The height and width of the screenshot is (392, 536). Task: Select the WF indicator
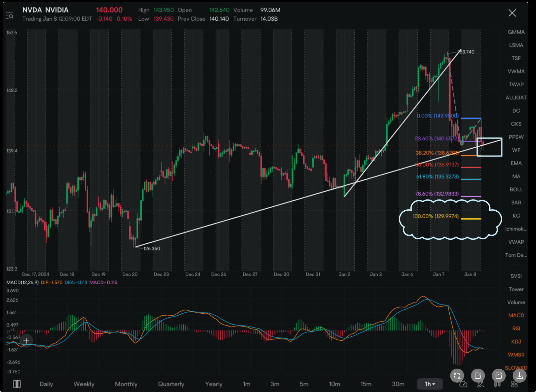point(516,150)
